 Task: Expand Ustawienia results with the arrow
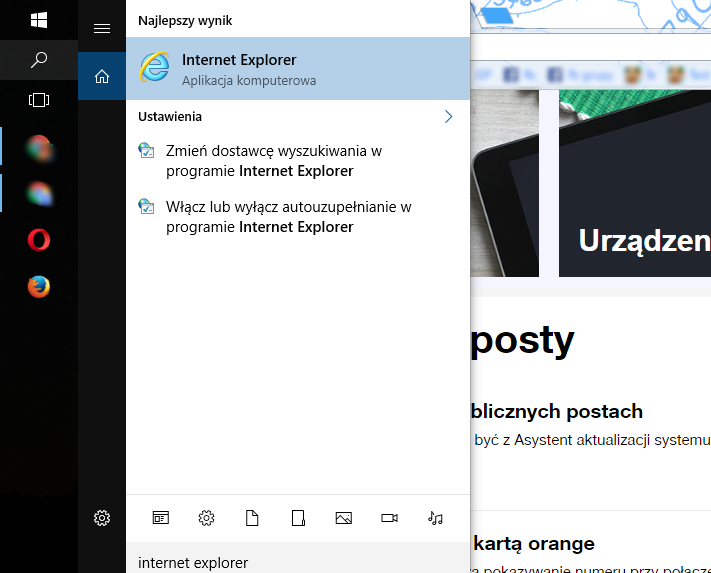click(x=448, y=117)
